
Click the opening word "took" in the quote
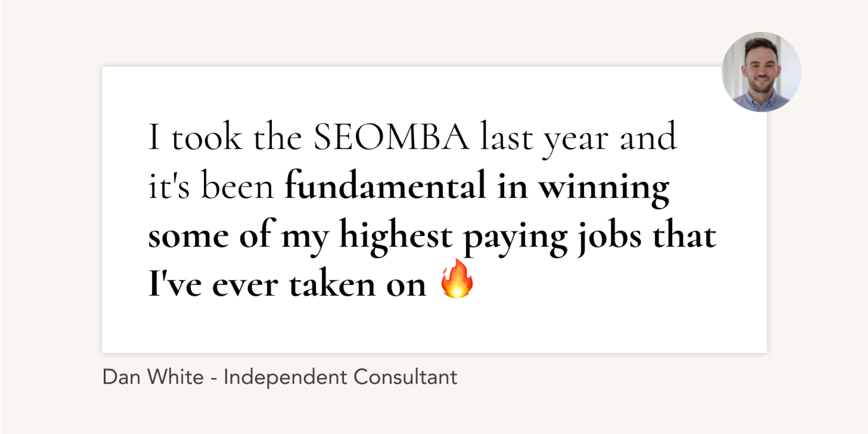coord(207,137)
